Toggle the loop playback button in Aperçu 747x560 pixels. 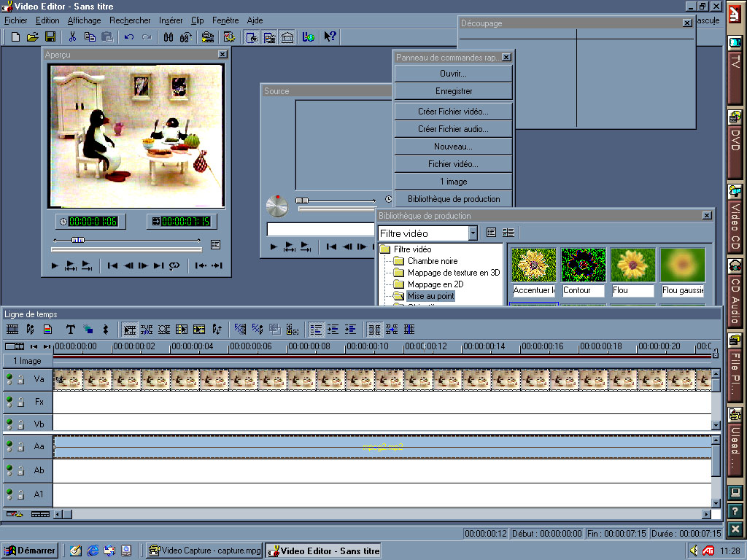pos(174,265)
